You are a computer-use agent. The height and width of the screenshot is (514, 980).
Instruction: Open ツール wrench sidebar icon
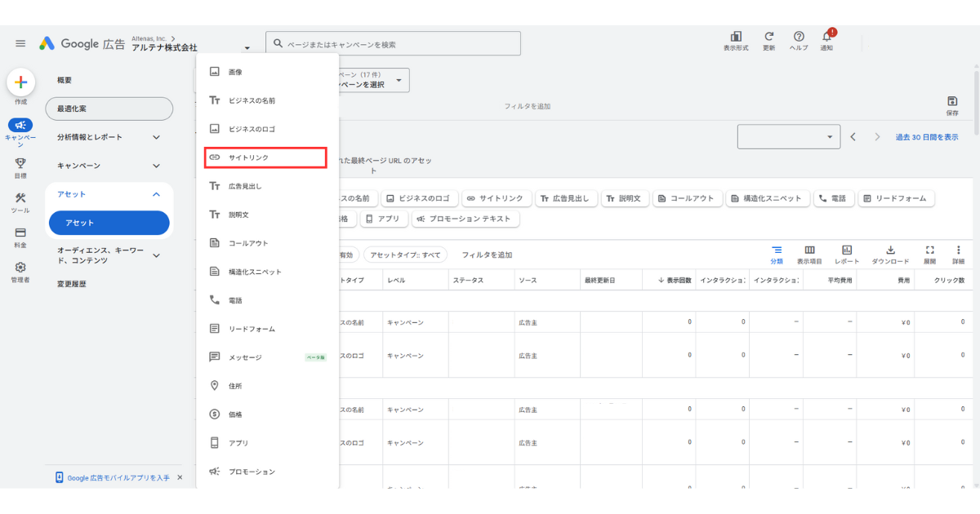[x=20, y=198]
